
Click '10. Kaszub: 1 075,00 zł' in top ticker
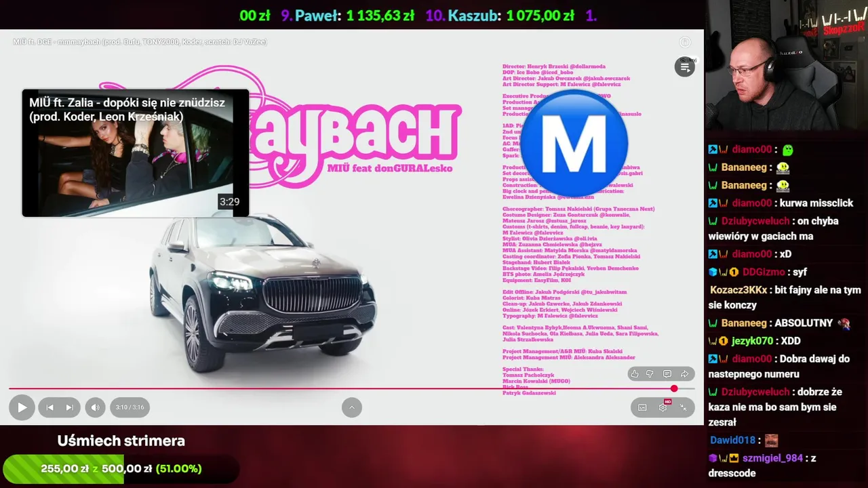coord(500,16)
